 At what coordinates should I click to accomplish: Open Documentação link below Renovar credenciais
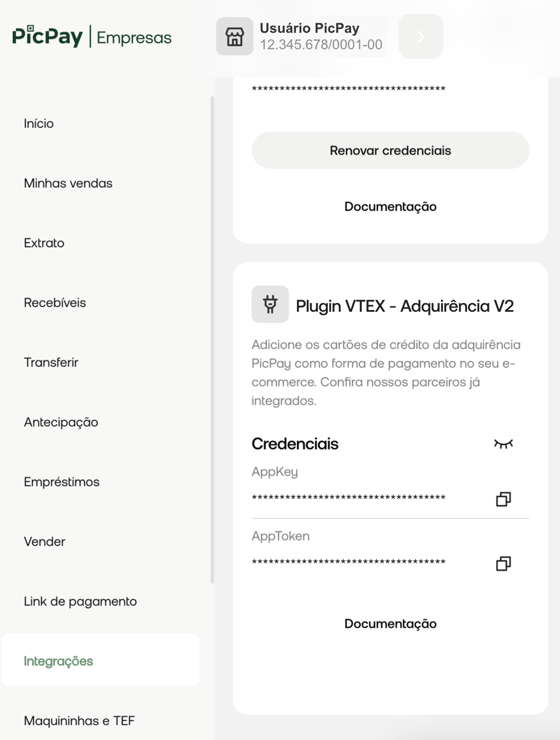390,207
